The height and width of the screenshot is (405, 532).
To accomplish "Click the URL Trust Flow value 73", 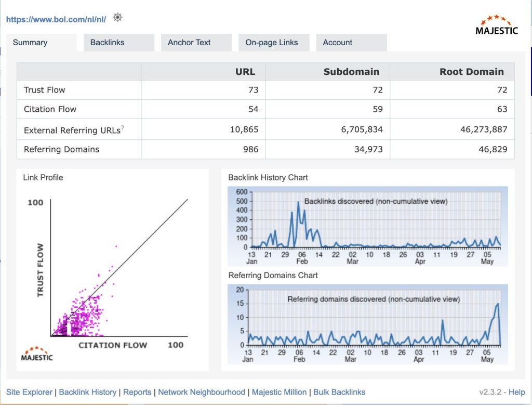I will (x=254, y=90).
